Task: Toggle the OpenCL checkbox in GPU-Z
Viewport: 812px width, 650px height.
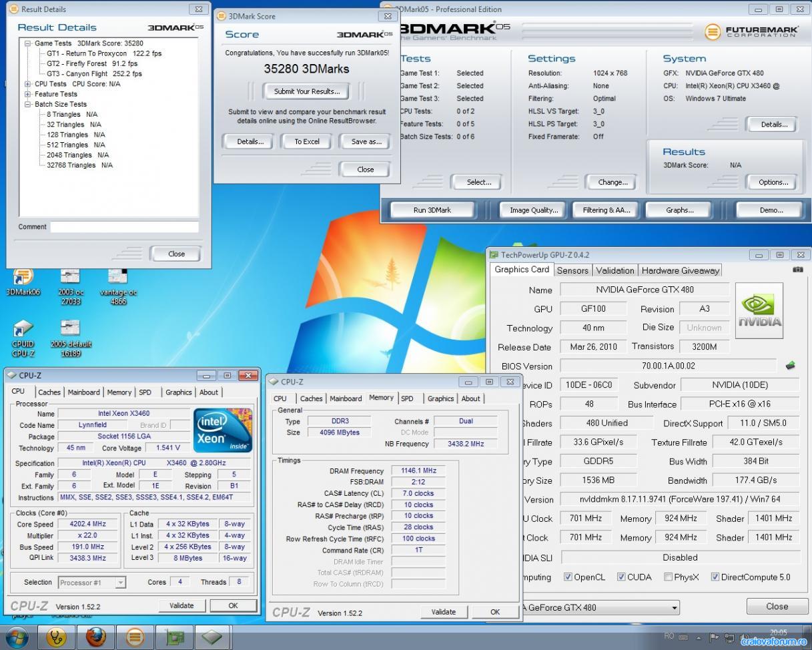Action: tap(568, 577)
